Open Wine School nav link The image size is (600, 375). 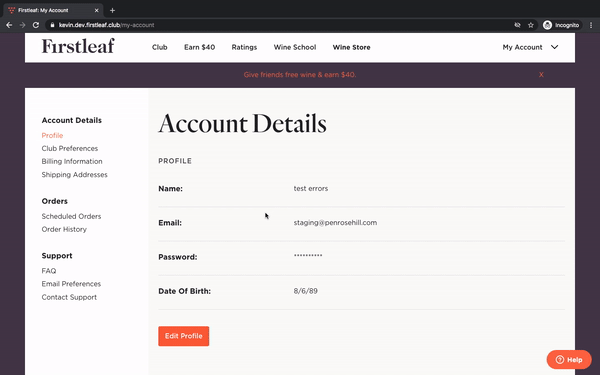pyautogui.click(x=295, y=47)
